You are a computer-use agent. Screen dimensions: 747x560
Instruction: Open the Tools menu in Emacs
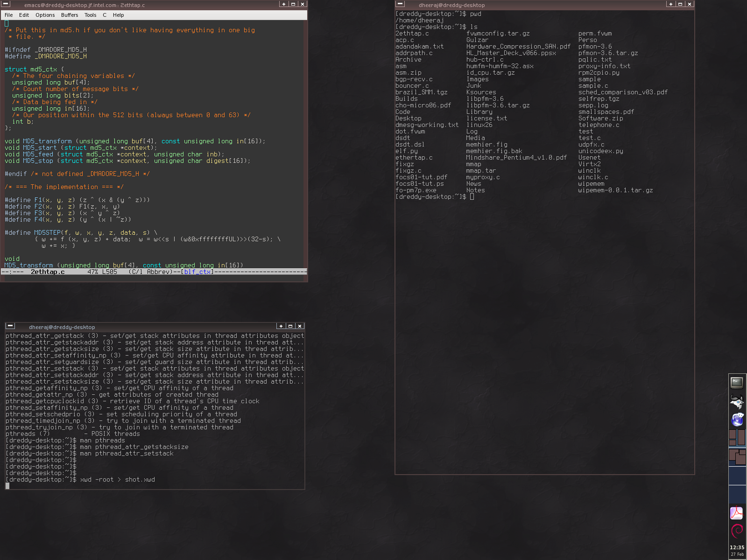tap(90, 14)
